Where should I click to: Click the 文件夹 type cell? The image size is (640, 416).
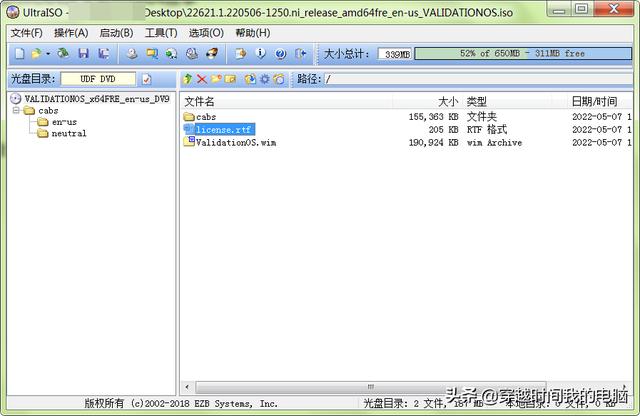pyautogui.click(x=482, y=117)
